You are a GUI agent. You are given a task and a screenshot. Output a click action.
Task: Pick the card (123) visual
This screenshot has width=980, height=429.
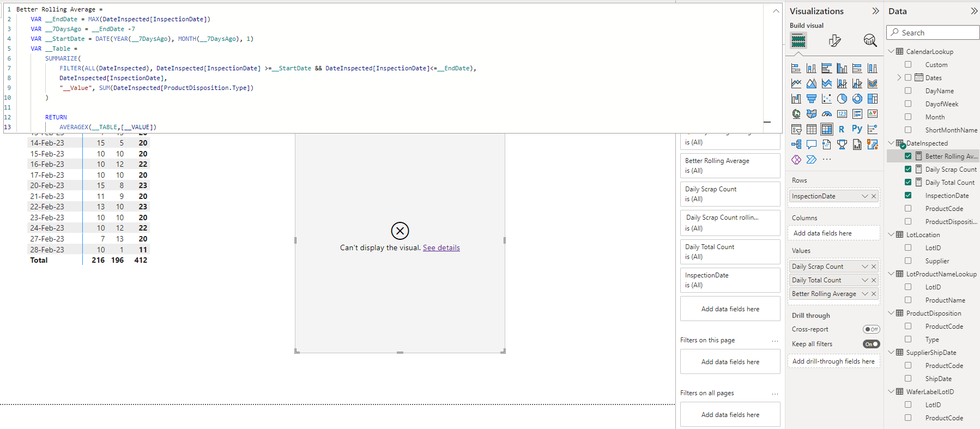[x=842, y=114]
